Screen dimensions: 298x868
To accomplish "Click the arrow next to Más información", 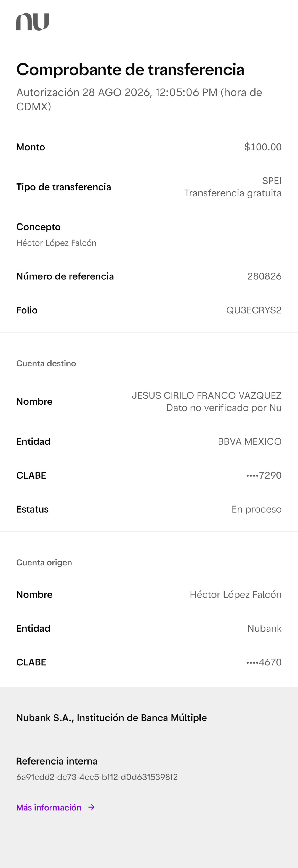I will coord(91,807).
